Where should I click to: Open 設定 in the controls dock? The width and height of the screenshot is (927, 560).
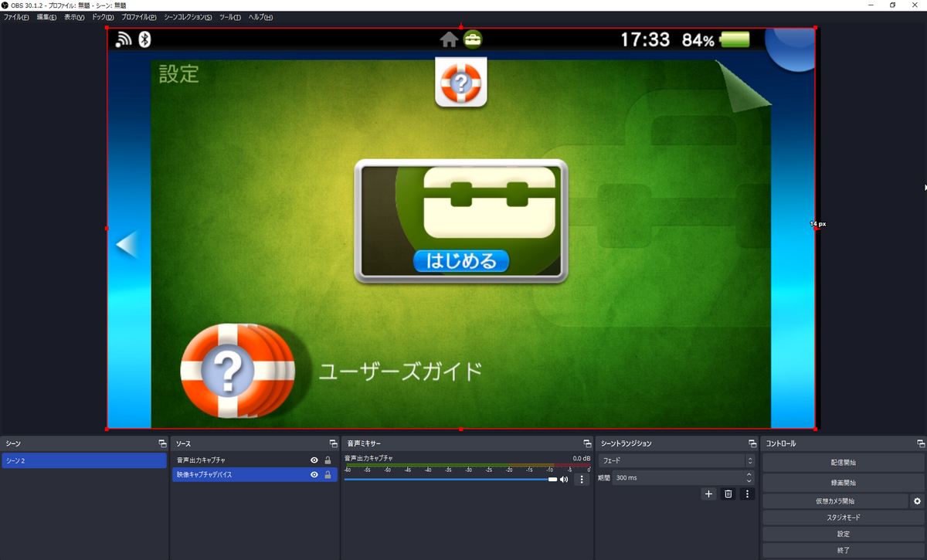(x=843, y=534)
